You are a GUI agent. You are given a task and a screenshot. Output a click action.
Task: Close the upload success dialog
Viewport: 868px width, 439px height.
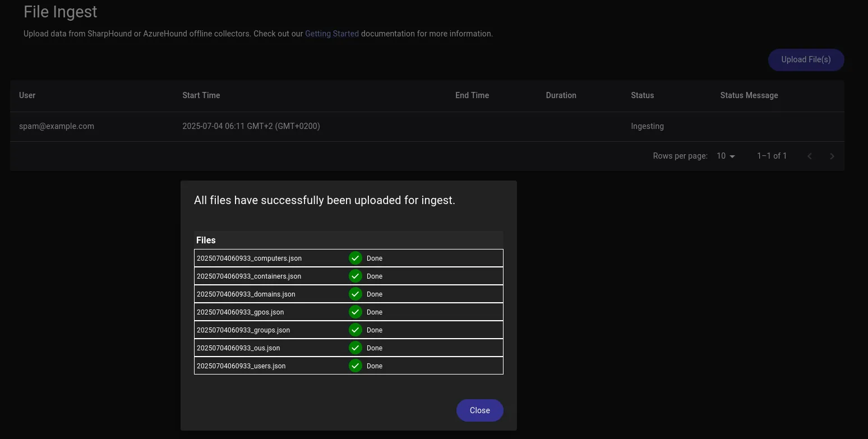click(x=479, y=410)
